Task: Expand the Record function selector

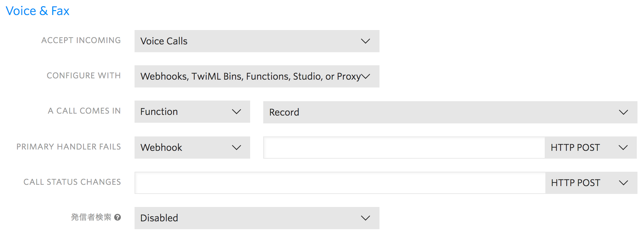Action: [450, 112]
